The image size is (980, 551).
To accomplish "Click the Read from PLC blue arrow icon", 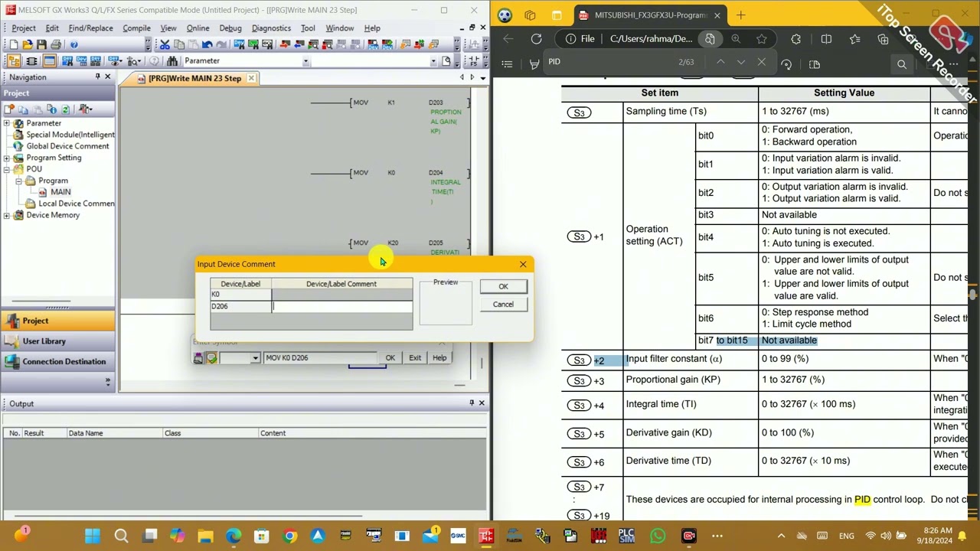I will coord(299,44).
